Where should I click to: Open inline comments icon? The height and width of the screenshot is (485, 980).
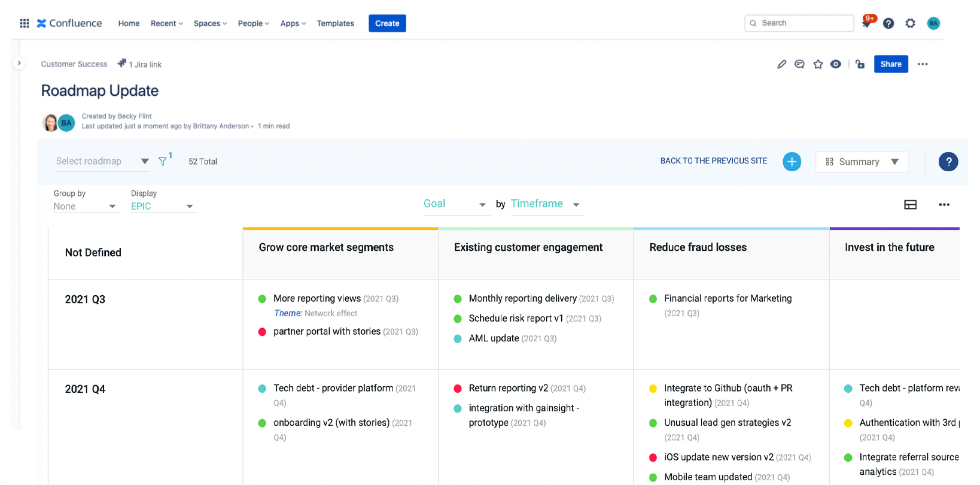click(x=799, y=64)
